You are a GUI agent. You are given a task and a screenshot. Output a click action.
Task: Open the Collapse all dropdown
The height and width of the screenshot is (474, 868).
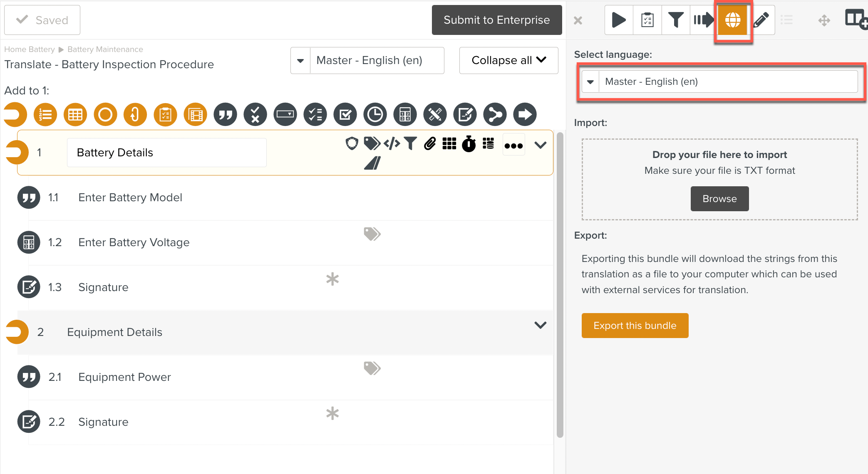pyautogui.click(x=508, y=60)
